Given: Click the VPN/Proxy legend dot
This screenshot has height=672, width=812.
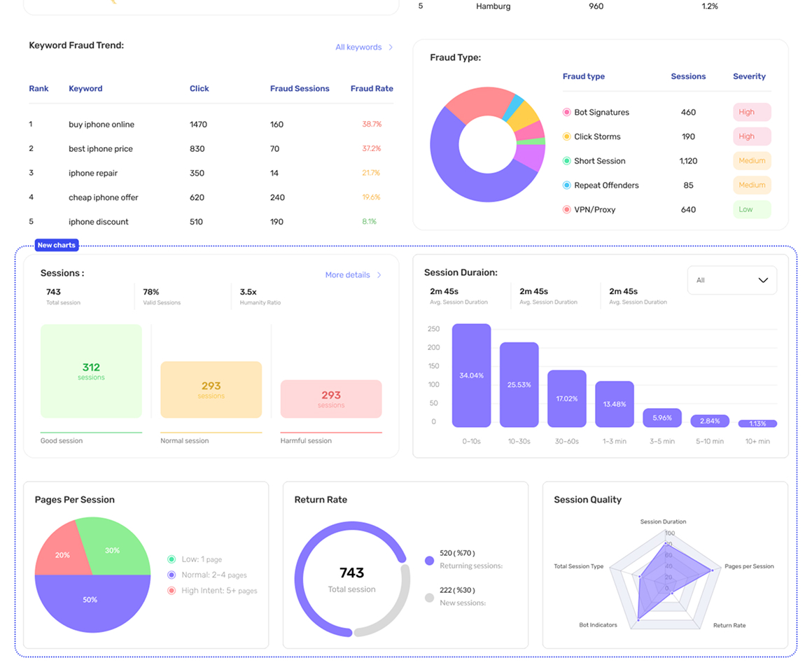Looking at the screenshot, I should click(x=566, y=210).
